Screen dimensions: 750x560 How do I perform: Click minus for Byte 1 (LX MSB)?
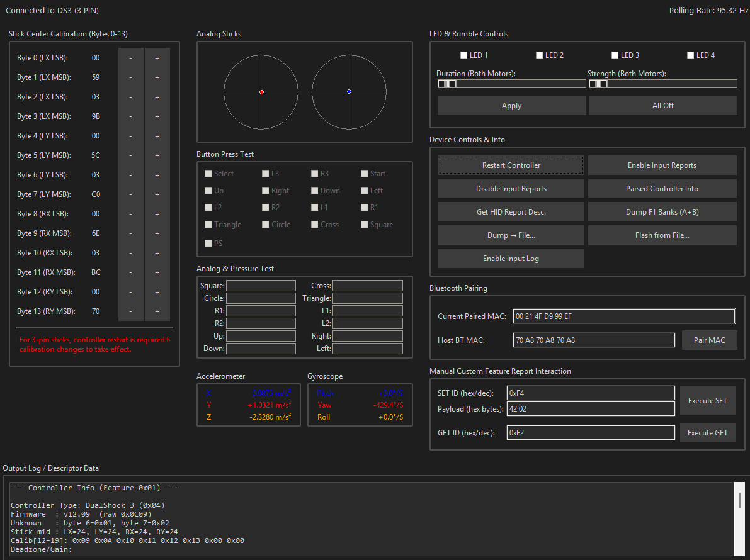tap(130, 77)
